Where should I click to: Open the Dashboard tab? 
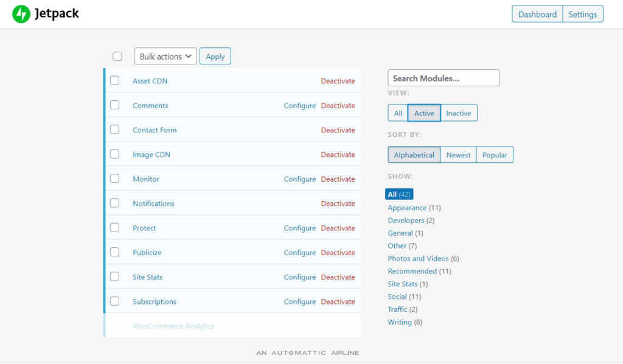tap(537, 14)
